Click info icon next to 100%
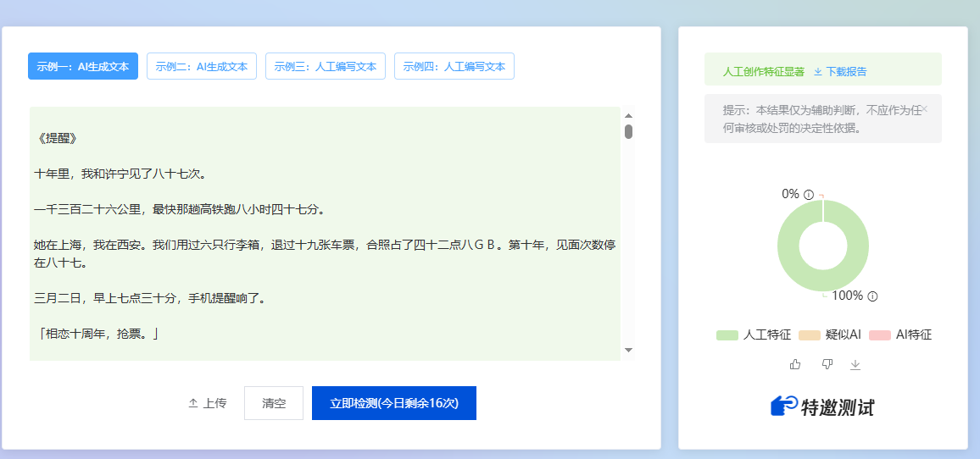This screenshot has height=459, width=980. click(872, 296)
